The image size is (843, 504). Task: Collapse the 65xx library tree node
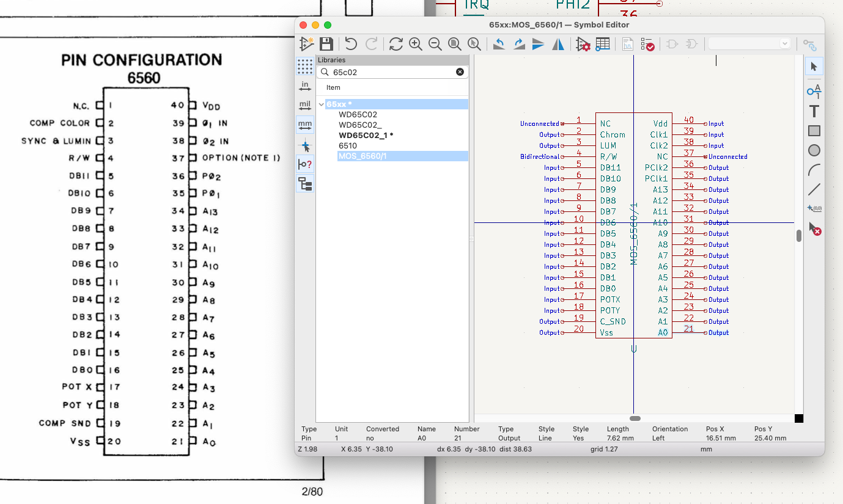click(x=321, y=104)
